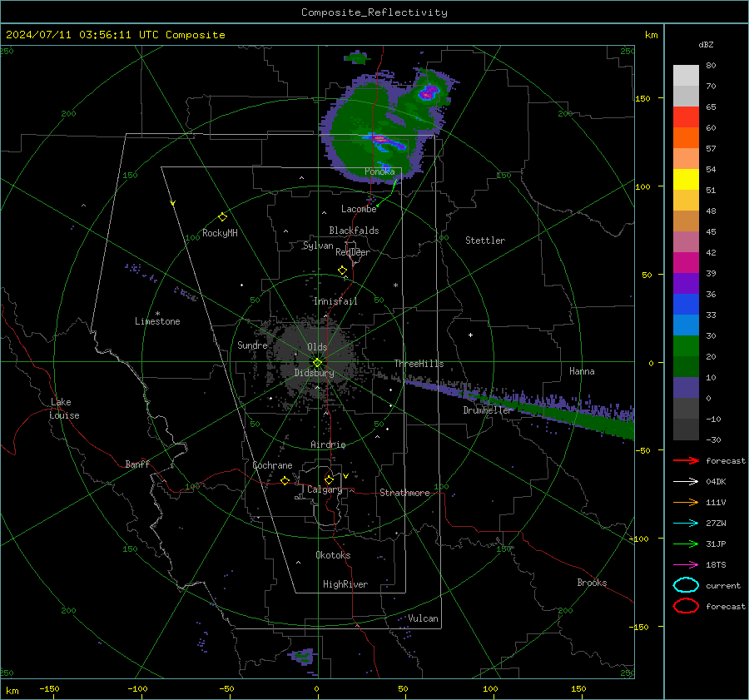Screen dimensions: 749x700
Task: Click the ThreeHills label
Action: 419,364
